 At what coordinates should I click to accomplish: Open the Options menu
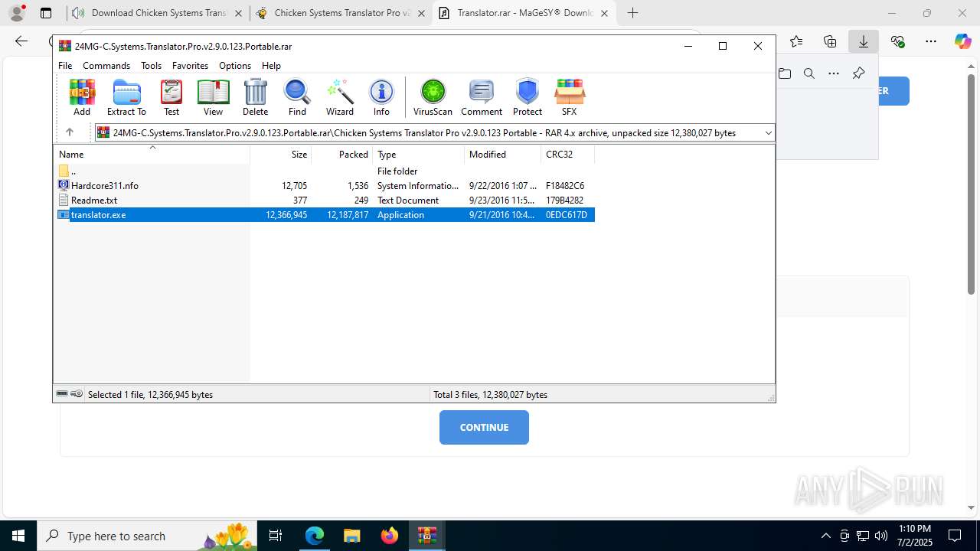click(x=235, y=66)
